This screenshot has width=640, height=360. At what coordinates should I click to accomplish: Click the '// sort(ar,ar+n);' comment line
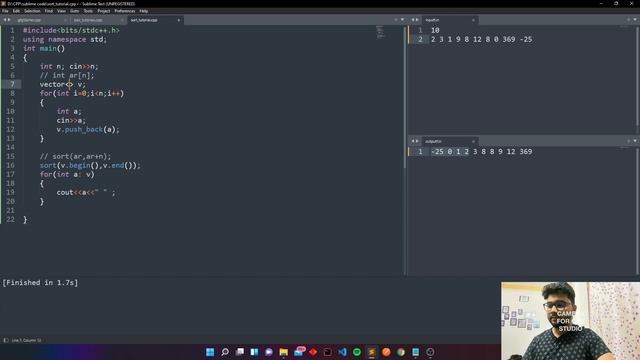(75, 156)
